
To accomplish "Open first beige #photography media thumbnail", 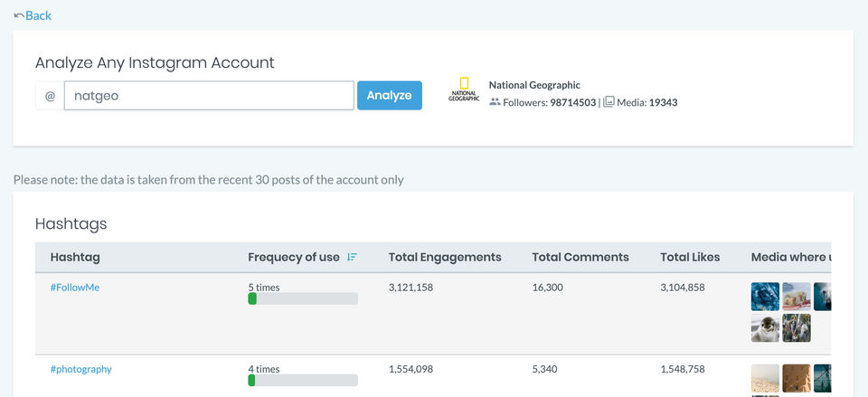I will (x=765, y=378).
